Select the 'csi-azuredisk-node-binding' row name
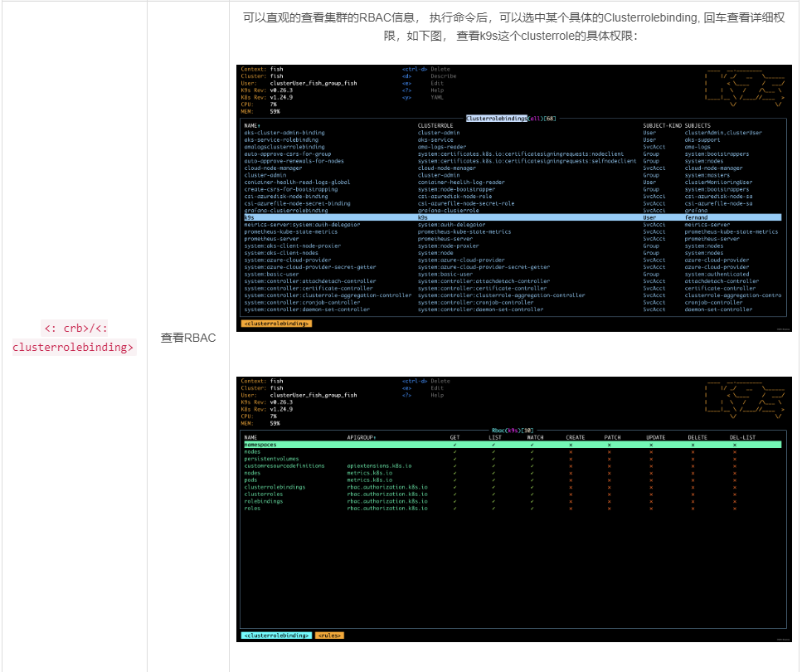The height and width of the screenshot is (672, 802). click(286, 197)
